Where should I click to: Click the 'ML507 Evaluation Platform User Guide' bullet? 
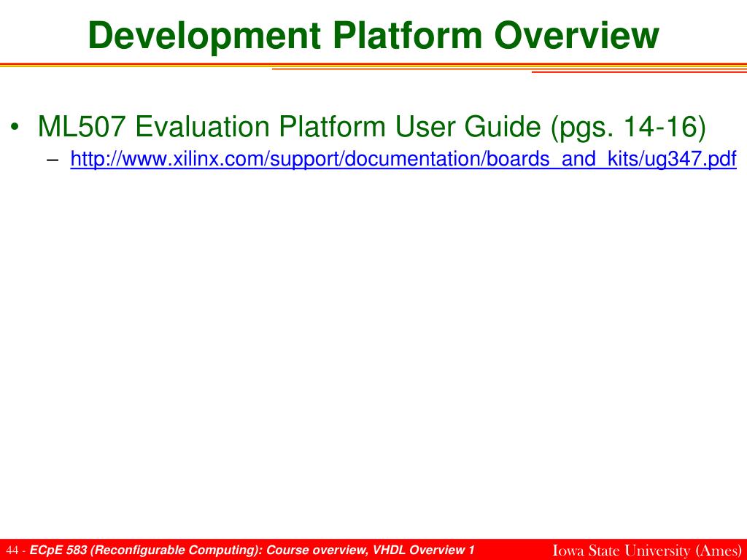371,127
